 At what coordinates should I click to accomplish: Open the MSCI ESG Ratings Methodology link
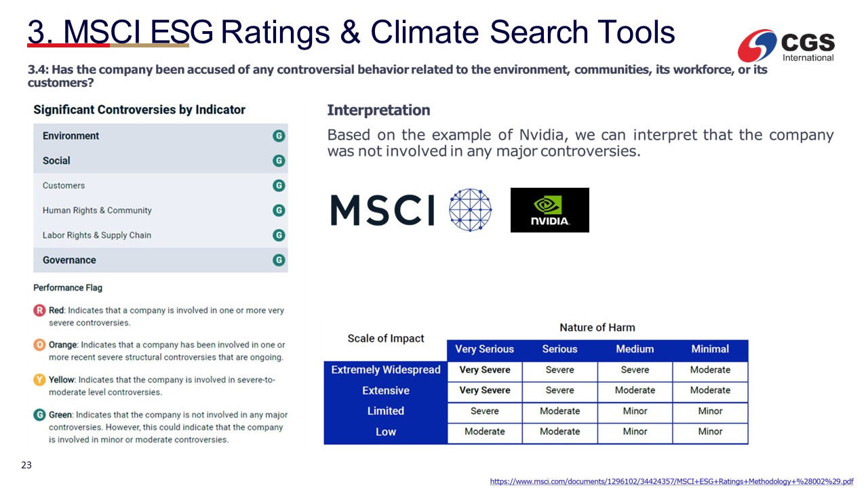click(x=671, y=481)
